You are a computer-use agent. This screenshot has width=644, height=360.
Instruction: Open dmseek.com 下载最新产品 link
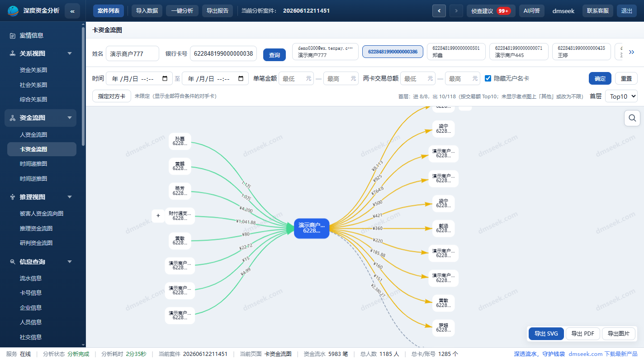coord(603,354)
